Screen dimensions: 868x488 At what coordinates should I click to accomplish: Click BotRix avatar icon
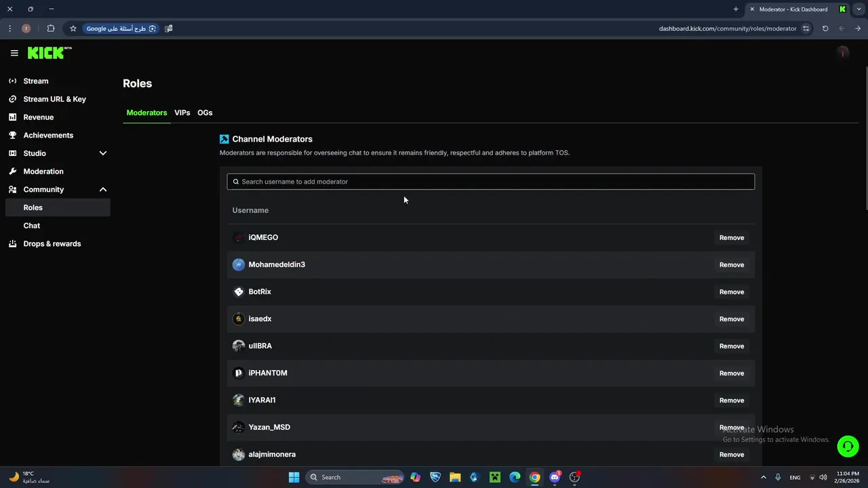(238, 291)
